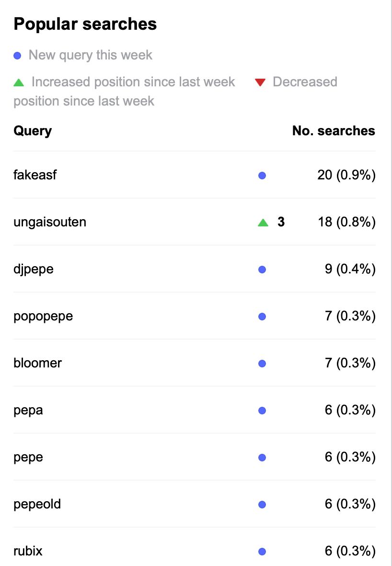Click the blue new-query dot for djpepe
Image resolution: width=392 pixels, height=566 pixels.
pos(262,270)
